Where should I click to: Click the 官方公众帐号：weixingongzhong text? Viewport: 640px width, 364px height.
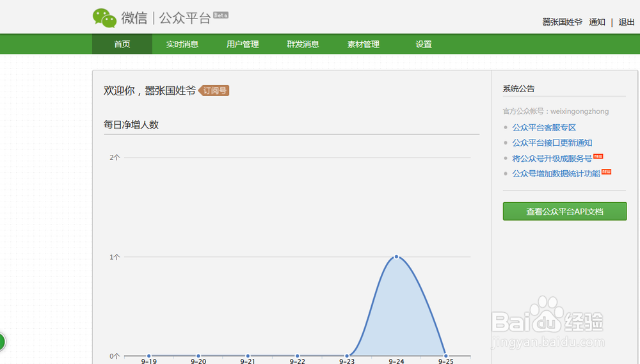(x=556, y=111)
